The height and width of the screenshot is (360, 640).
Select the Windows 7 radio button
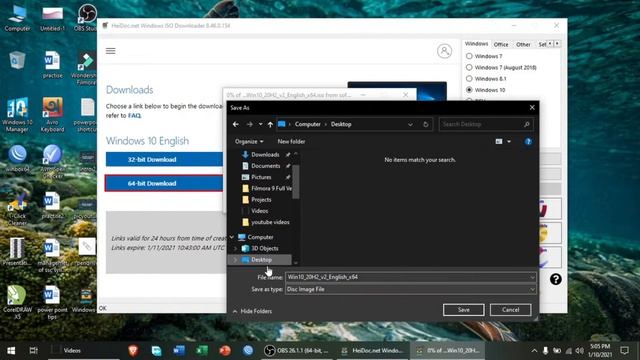pos(469,56)
